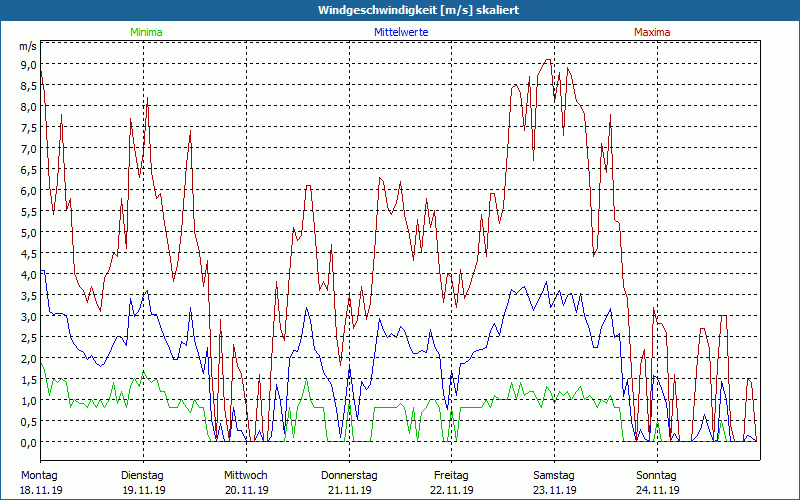800x500 pixels.
Task: Click the 6,5 y-axis value
Action: pyautogui.click(x=29, y=169)
